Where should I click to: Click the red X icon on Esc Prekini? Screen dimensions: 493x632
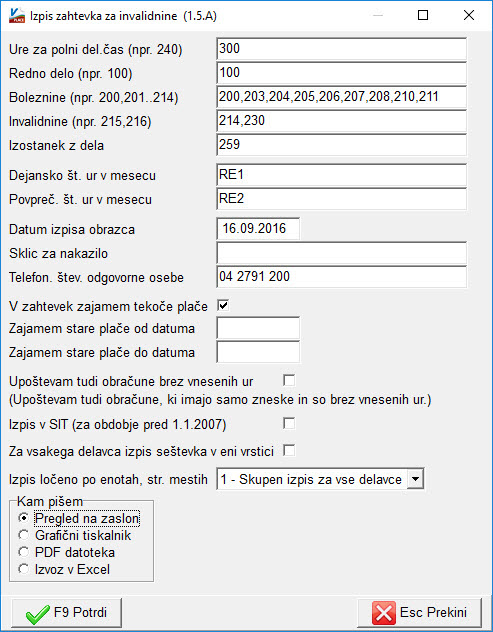click(x=384, y=613)
